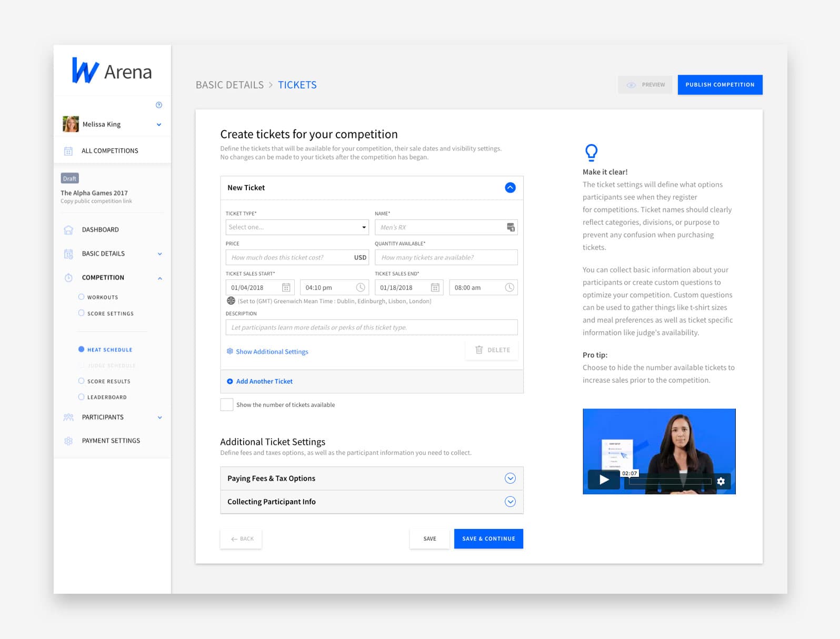The height and width of the screenshot is (639, 840).
Task: Collapse the Competition sidebar section
Action: click(x=160, y=278)
